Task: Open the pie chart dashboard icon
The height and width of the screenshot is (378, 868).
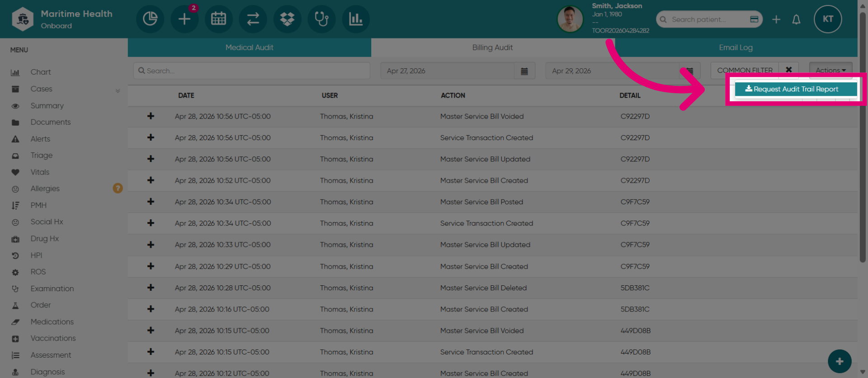Action: [x=150, y=19]
